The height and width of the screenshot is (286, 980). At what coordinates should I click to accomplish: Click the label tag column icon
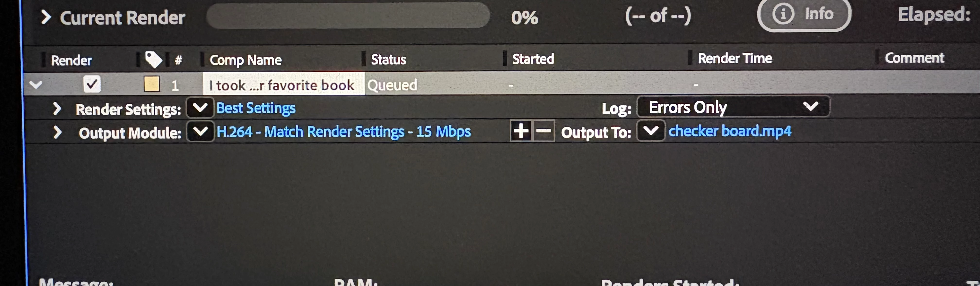[x=154, y=60]
